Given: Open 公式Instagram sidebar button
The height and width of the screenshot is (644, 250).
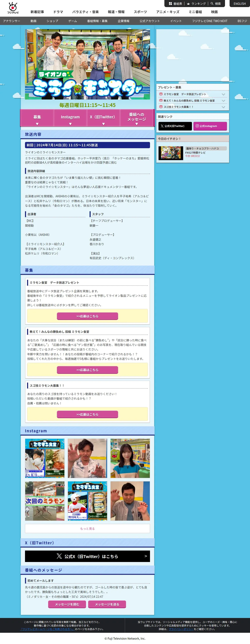Looking at the screenshot, I should 210,126.
